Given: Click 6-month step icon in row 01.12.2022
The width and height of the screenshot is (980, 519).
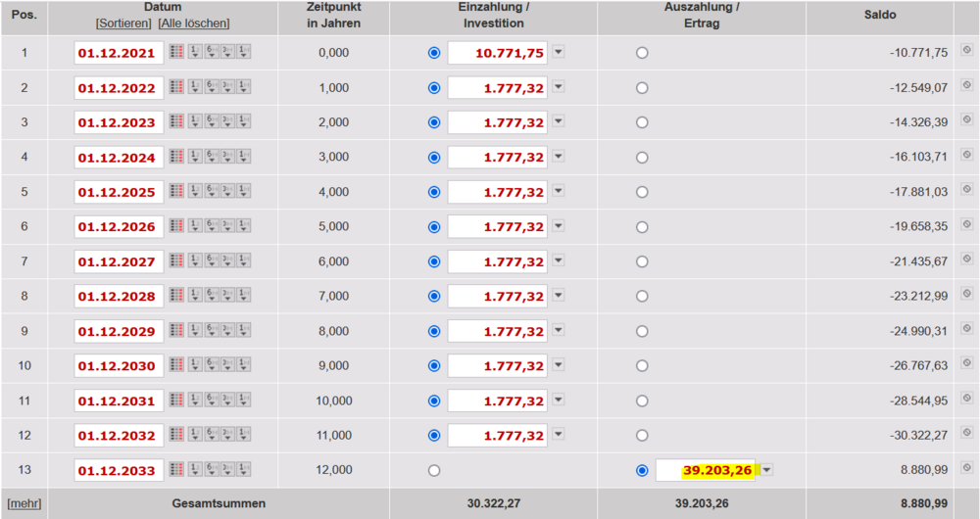Looking at the screenshot, I should pos(212,87).
